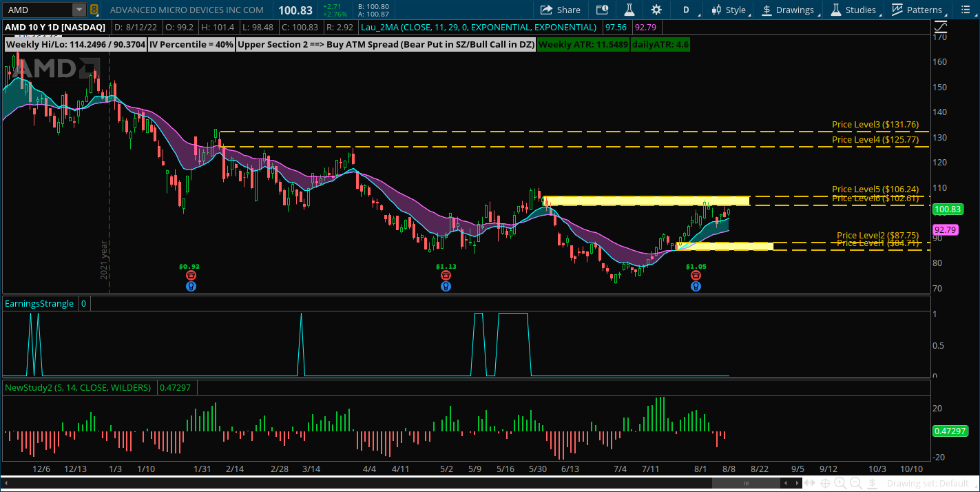
Task: Open the Style dropdown menu
Action: click(730, 10)
